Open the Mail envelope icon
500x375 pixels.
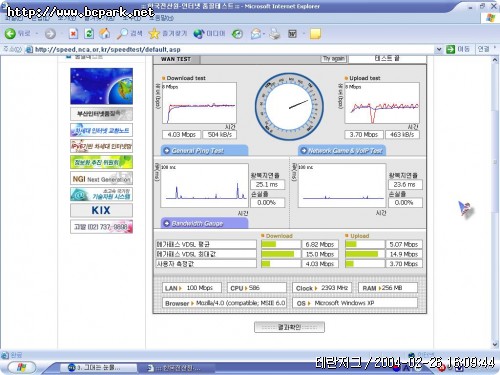256,34
